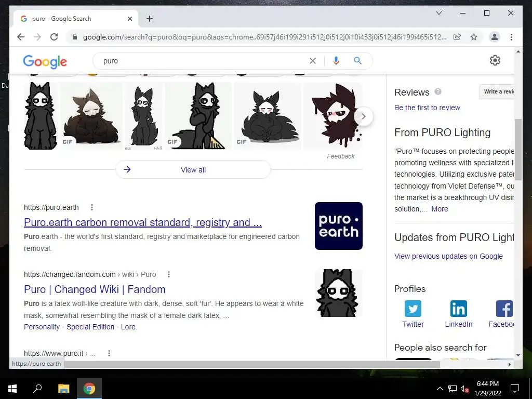Open options for puro.earth result
This screenshot has width=532, height=399.
[x=91, y=207]
